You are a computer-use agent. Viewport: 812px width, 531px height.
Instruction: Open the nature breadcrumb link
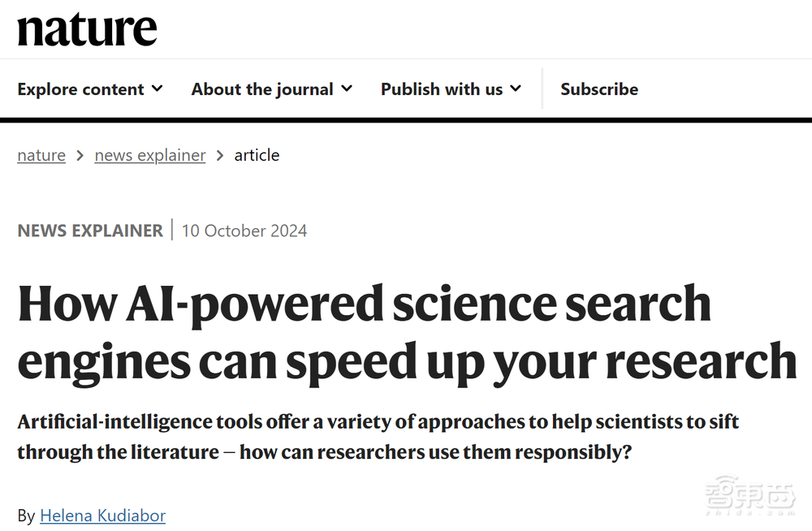tap(41, 154)
